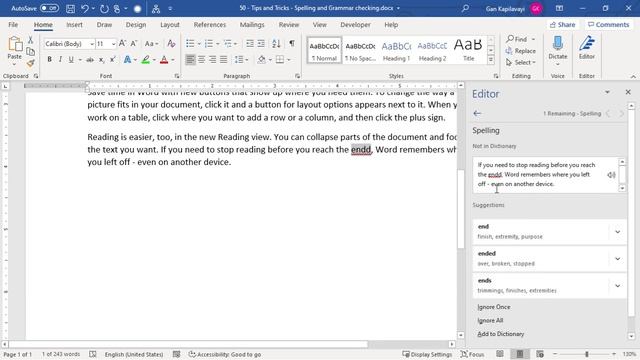
Task: Apply the yellow text highlight color
Action: (x=146, y=60)
